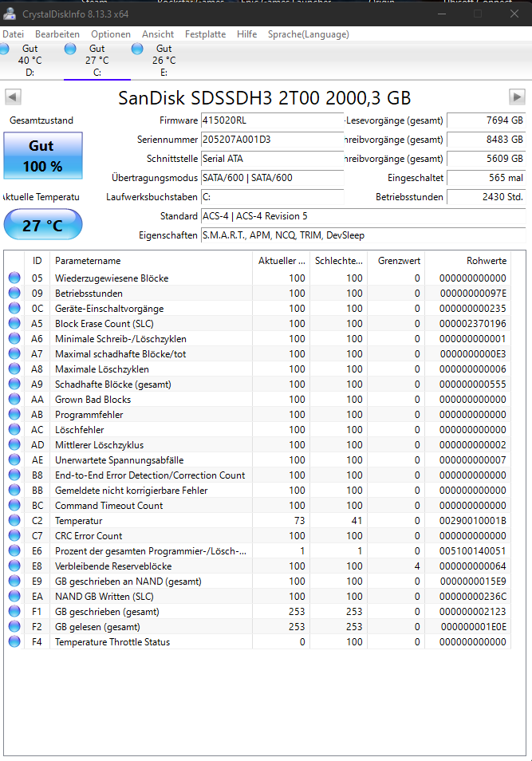Click status icon for Command Timeout Count row

(x=14, y=505)
